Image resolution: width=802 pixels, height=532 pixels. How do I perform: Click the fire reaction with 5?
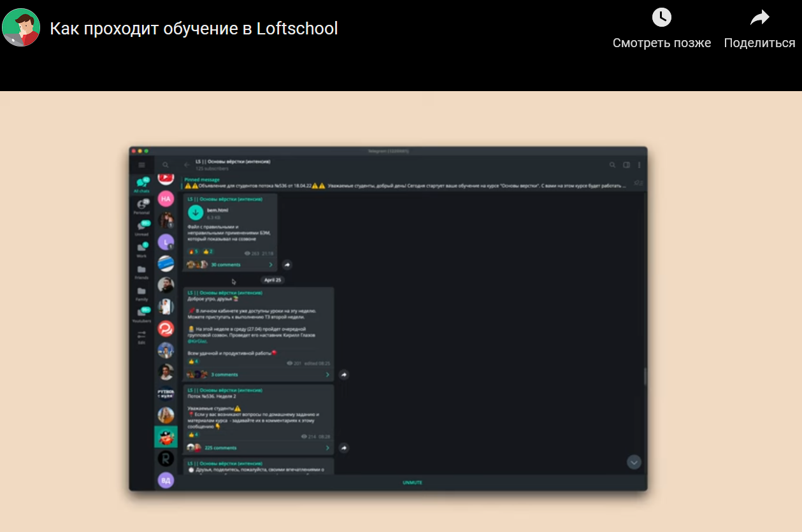[x=194, y=252]
